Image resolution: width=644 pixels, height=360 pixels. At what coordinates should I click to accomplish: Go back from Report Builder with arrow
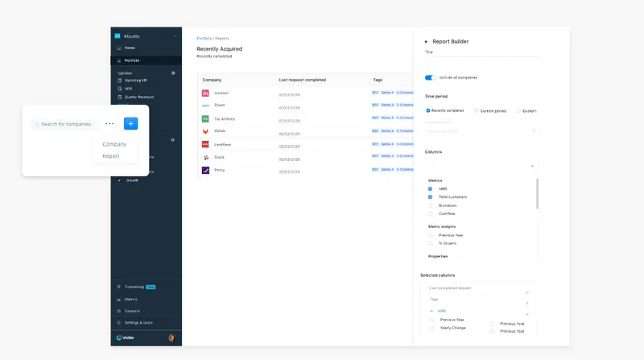(x=427, y=42)
